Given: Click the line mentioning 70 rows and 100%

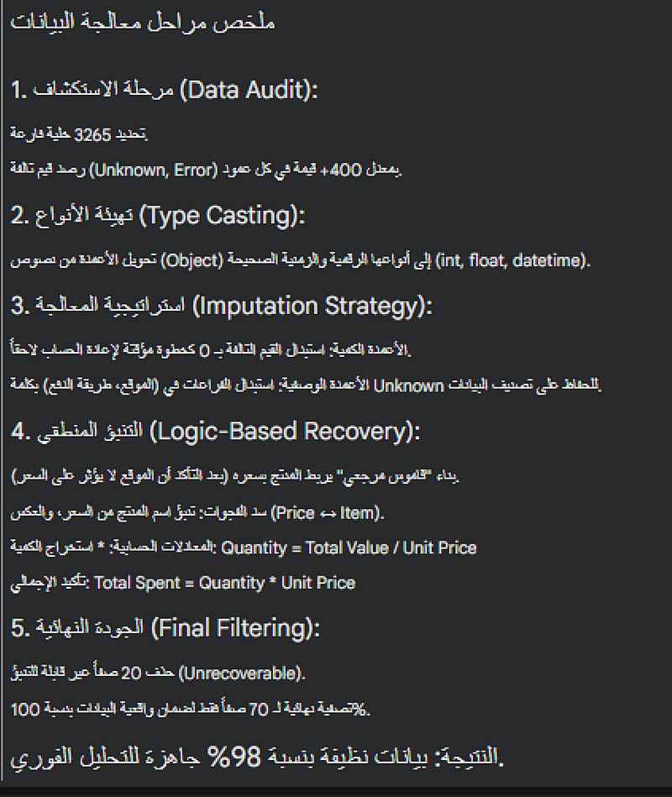Looking at the screenshot, I should pos(191,710).
